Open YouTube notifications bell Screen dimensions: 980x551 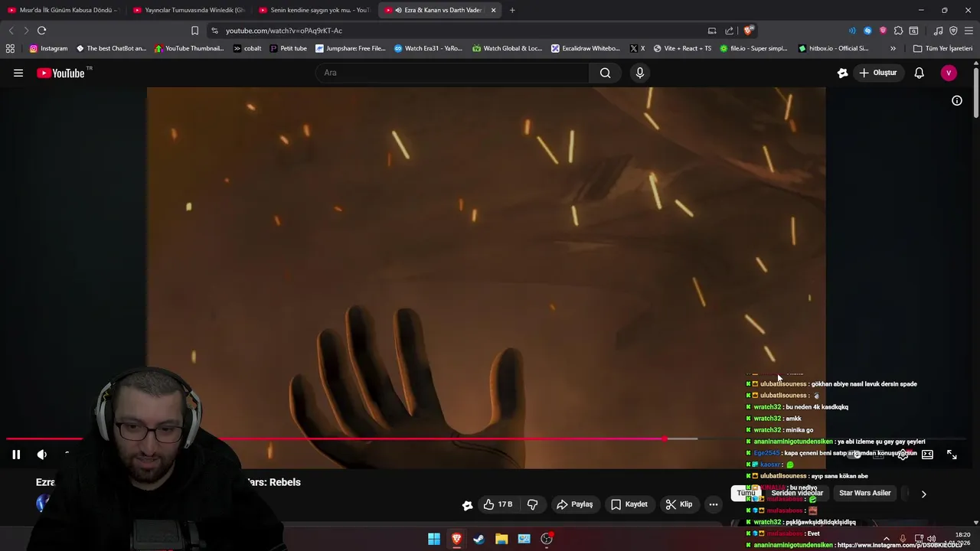click(x=919, y=73)
